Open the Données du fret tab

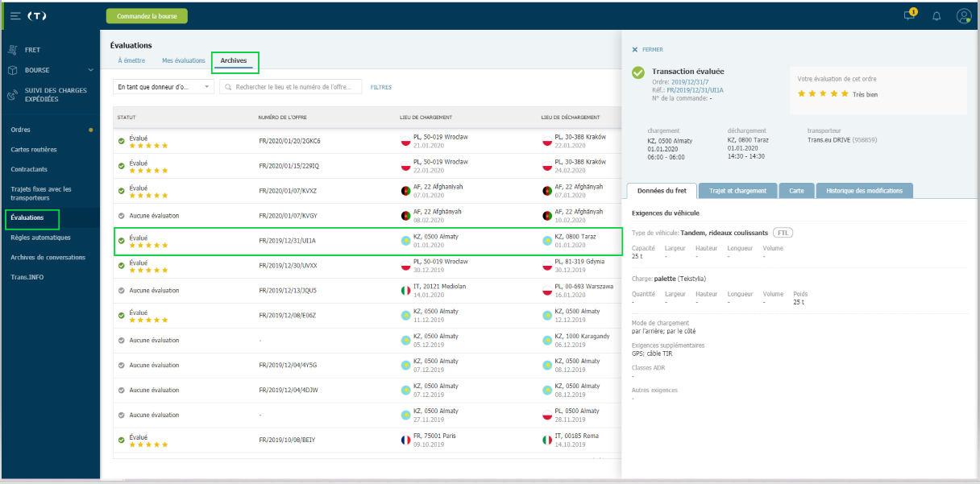tap(662, 191)
